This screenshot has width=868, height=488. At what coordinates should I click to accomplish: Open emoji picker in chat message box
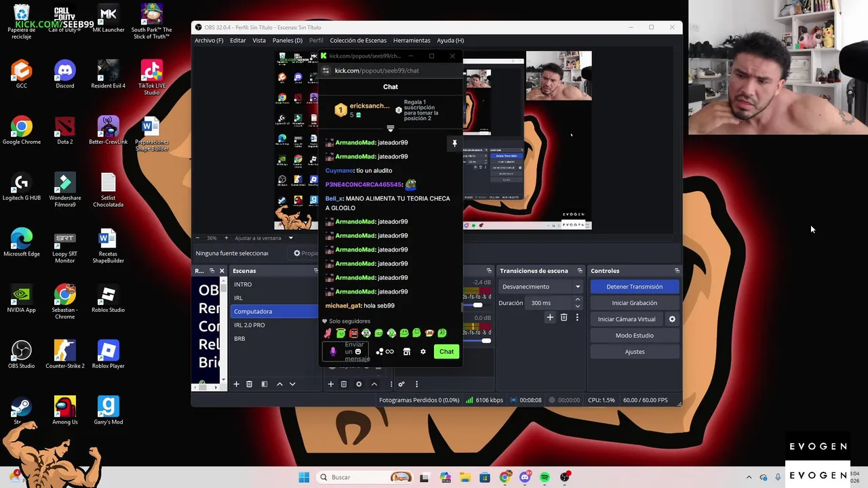pyautogui.click(x=358, y=352)
